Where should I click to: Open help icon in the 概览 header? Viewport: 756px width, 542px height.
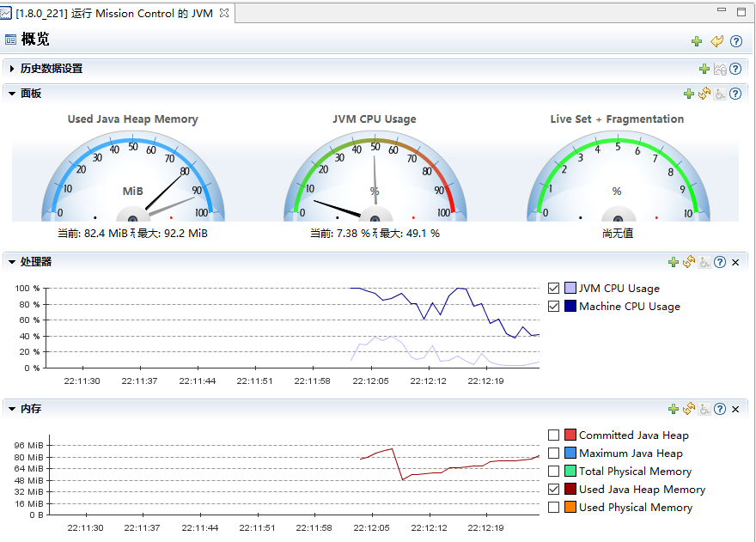pos(735,41)
